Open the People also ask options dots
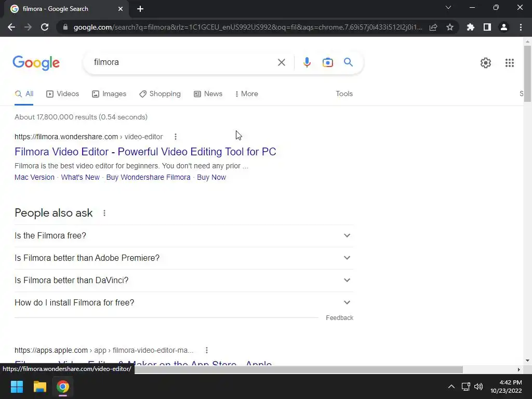The image size is (532, 399). click(x=104, y=213)
